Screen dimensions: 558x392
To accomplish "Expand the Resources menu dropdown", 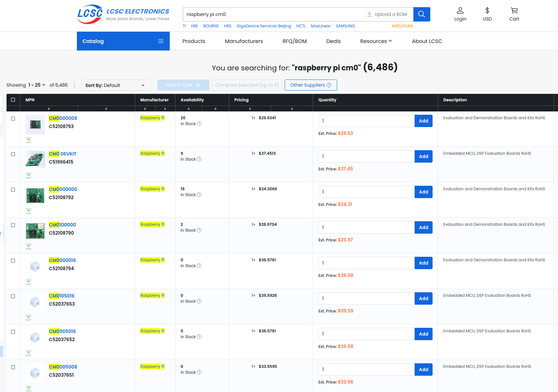I will [x=376, y=41].
